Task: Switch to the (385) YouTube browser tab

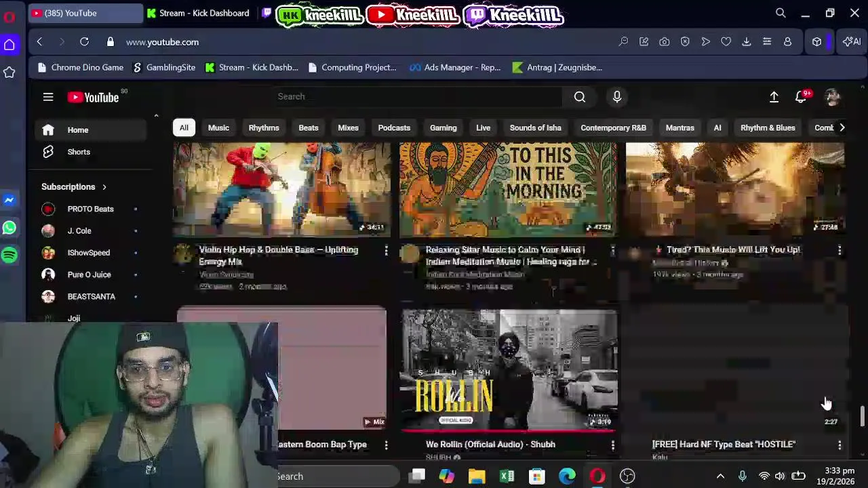Action: pos(85,13)
